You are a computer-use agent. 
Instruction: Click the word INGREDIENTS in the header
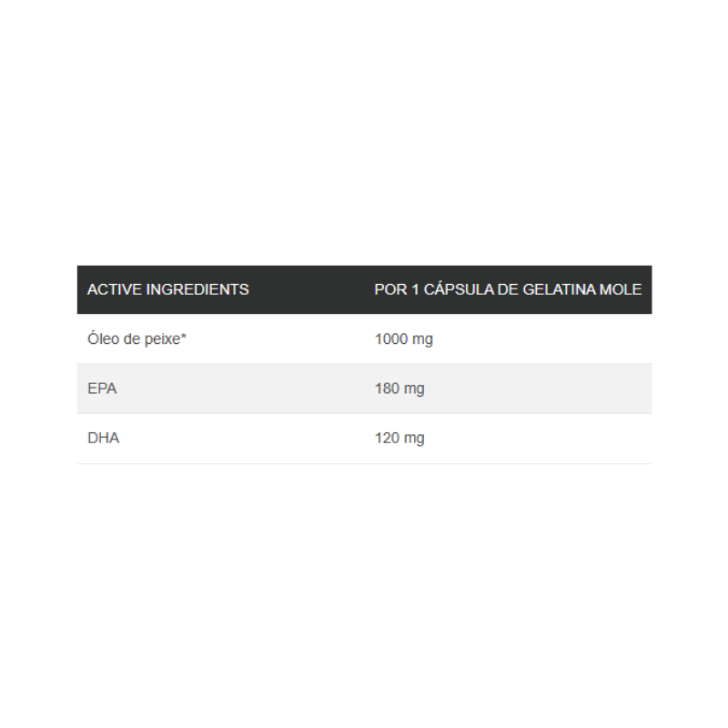197,289
